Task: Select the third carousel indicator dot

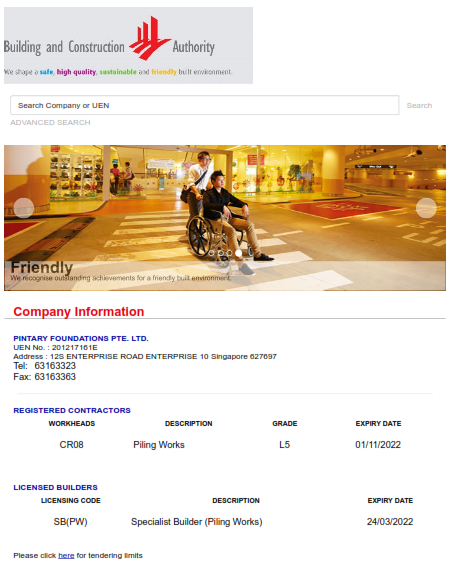Action: (229, 253)
